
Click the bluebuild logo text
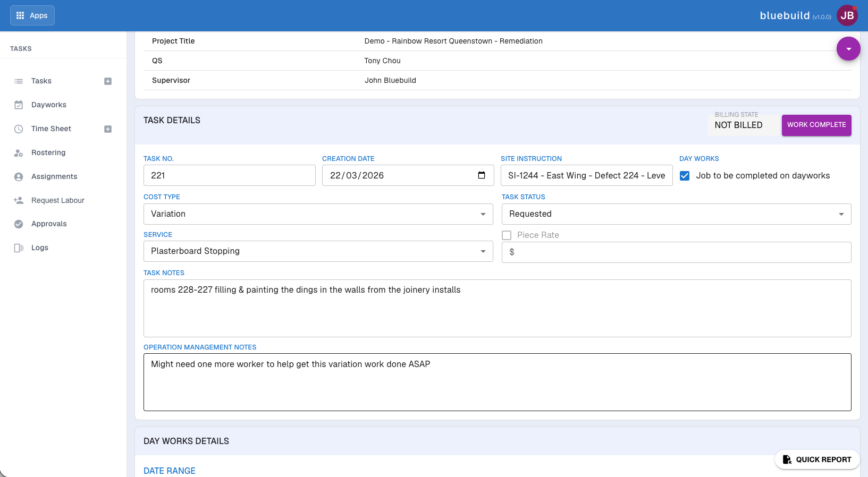[785, 15]
